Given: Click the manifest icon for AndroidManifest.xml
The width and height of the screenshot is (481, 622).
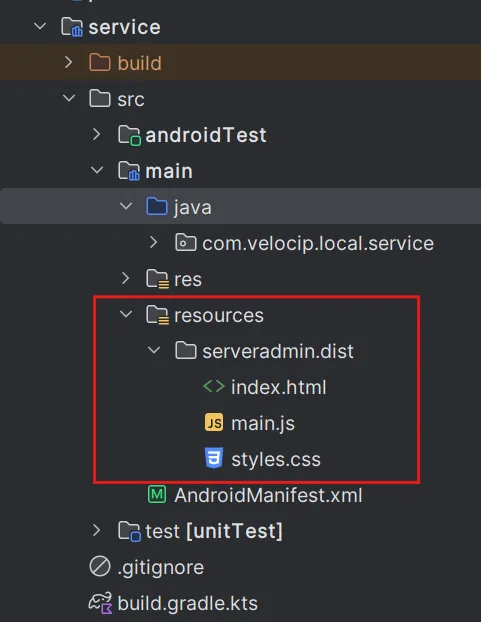Looking at the screenshot, I should [x=157, y=494].
